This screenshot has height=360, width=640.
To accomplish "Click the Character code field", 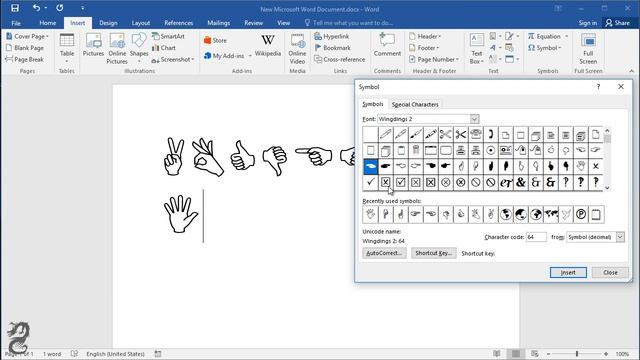I will pyautogui.click(x=536, y=237).
